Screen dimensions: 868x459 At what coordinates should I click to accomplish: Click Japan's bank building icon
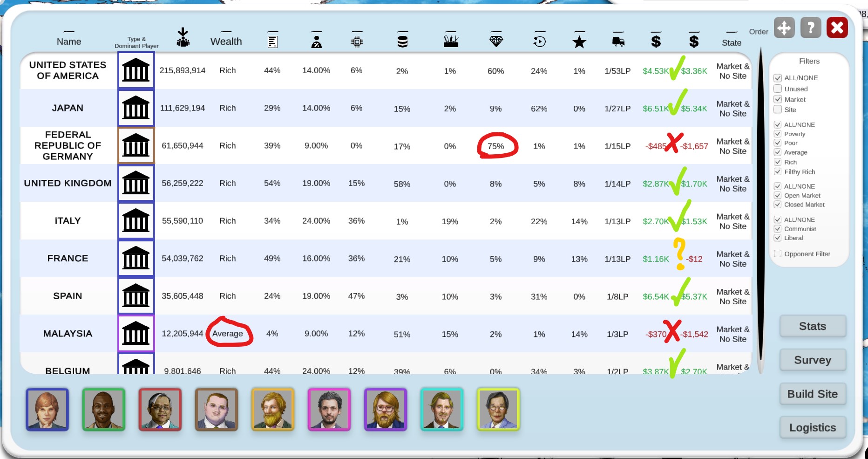136,108
